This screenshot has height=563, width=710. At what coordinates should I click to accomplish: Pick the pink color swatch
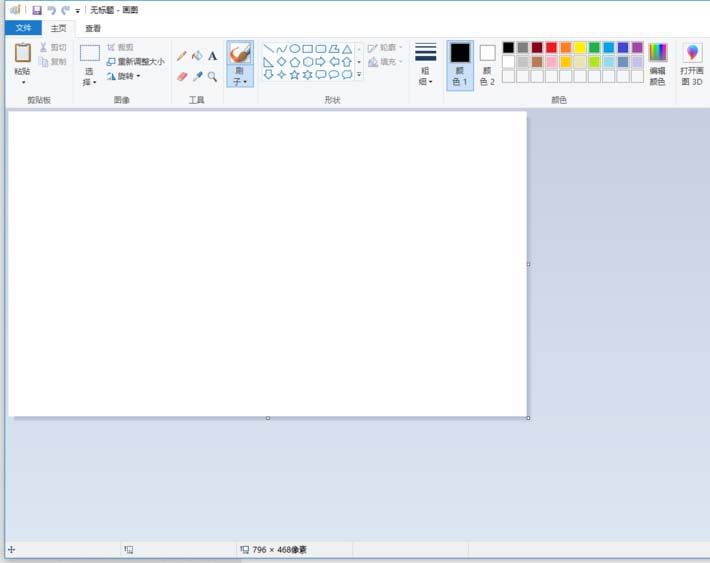551,62
